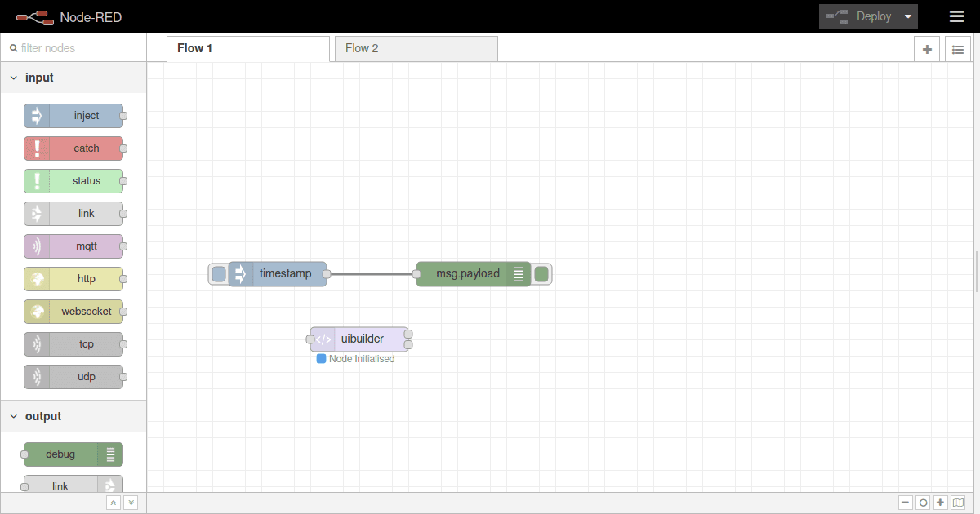Select the mqtt input node
The width and height of the screenshot is (980, 514).
click(x=74, y=246)
